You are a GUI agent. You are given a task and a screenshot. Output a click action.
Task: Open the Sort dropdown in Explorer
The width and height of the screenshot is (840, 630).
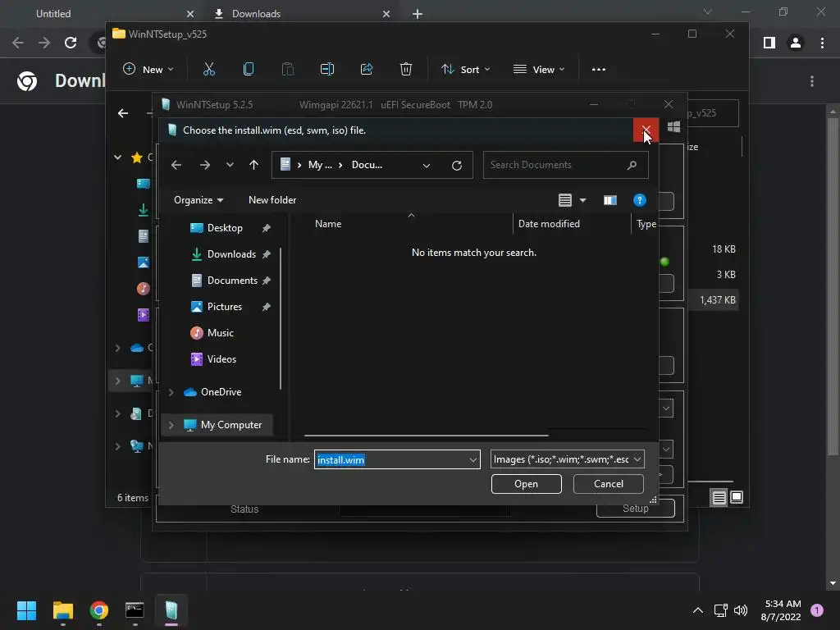coord(465,69)
